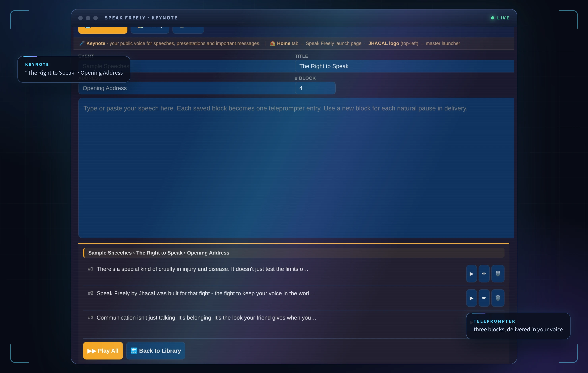Select block #2 text Speak Freely by Jhacal
588x373 pixels.
pos(205,293)
